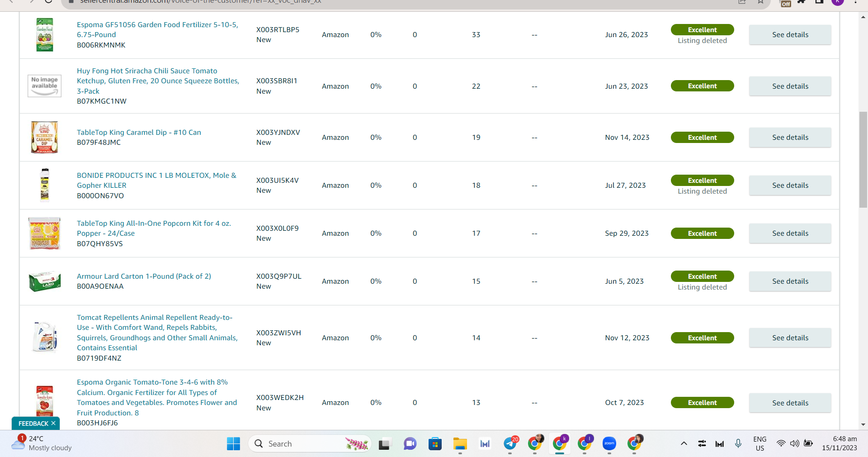Click the taskbar Search box

coord(310,444)
